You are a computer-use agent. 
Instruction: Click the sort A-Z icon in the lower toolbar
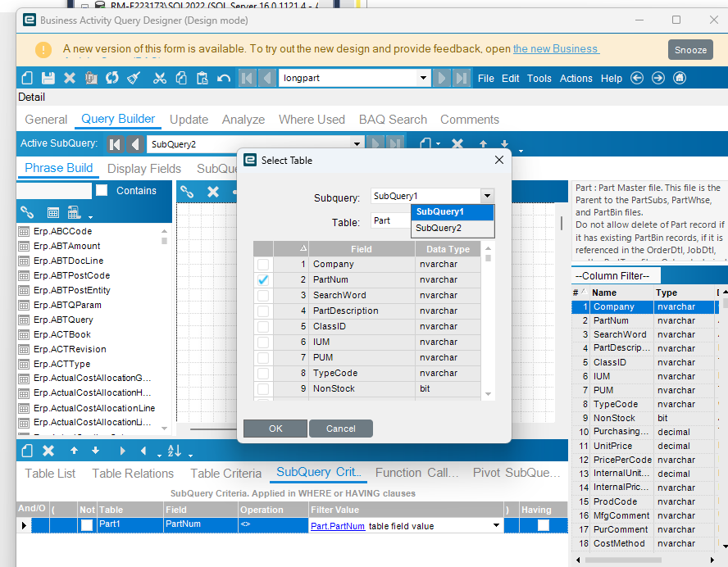175,451
